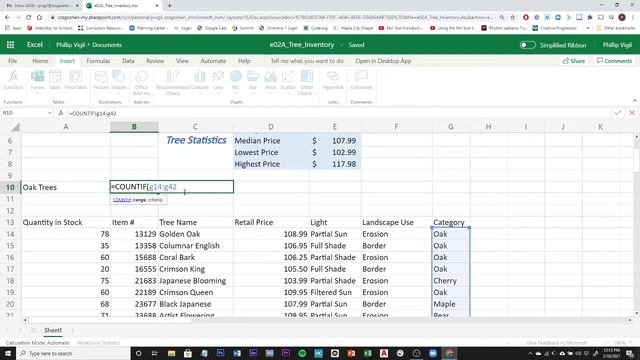Click the Share button
This screenshot has height=360, width=640.
point(573,61)
